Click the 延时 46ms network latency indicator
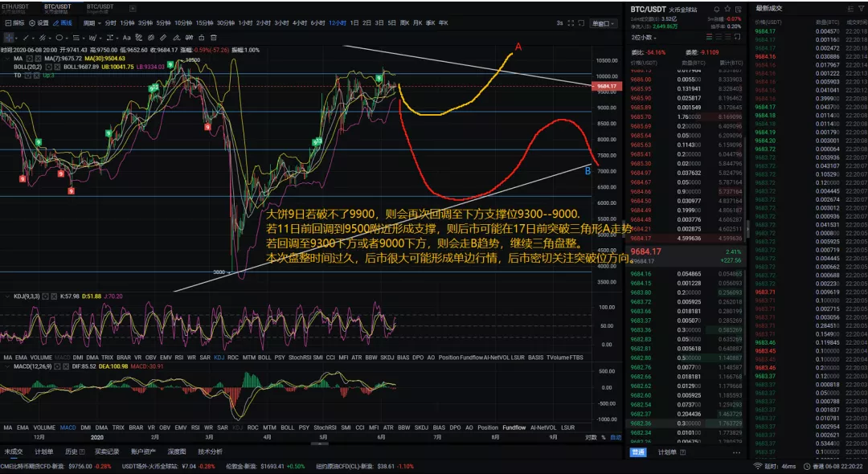The width and height of the screenshot is (868, 474). pos(774,466)
